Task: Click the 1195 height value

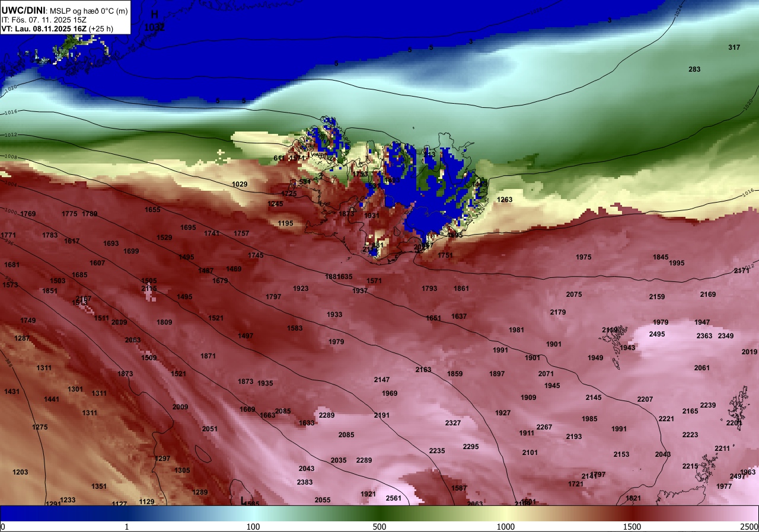Action: coord(285,223)
